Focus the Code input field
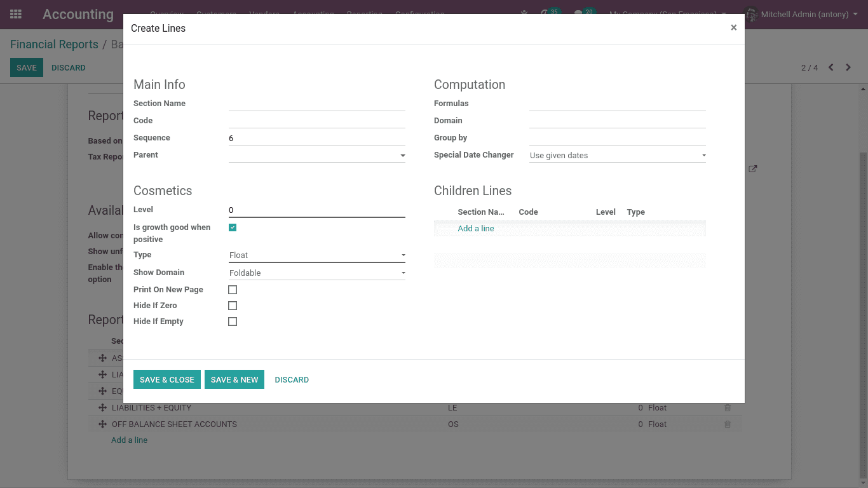 click(317, 121)
